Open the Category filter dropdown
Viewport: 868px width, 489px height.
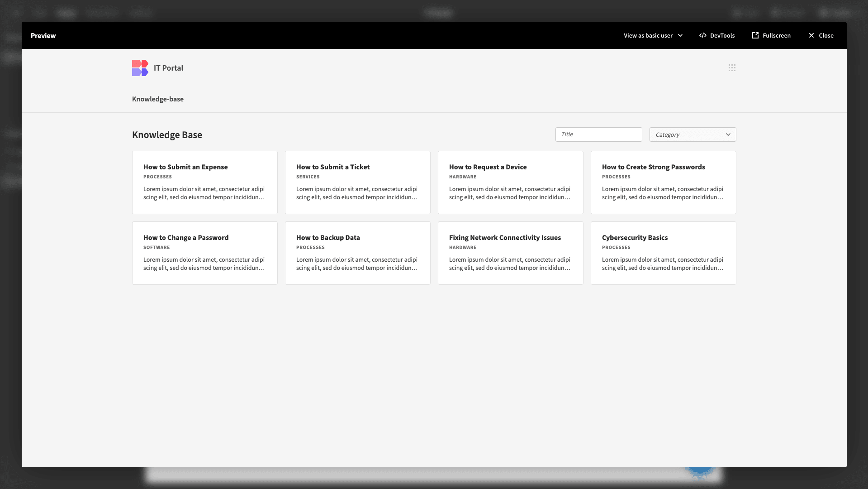coord(693,134)
